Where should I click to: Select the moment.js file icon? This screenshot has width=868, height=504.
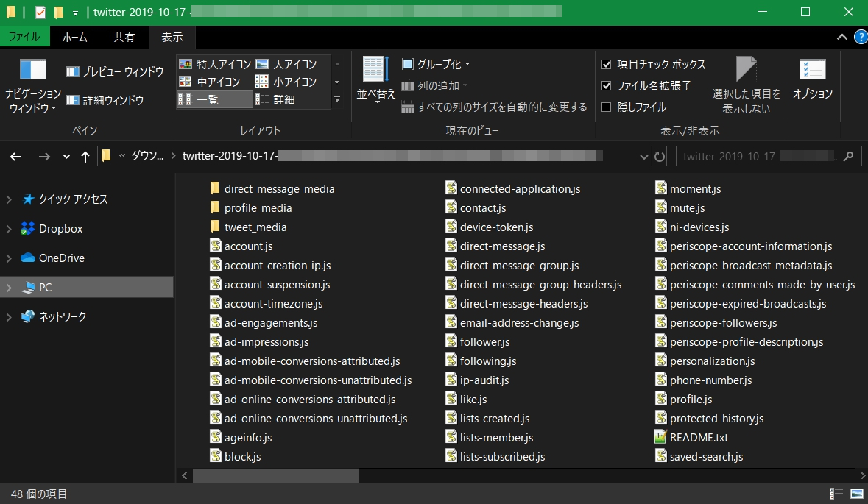tap(661, 188)
